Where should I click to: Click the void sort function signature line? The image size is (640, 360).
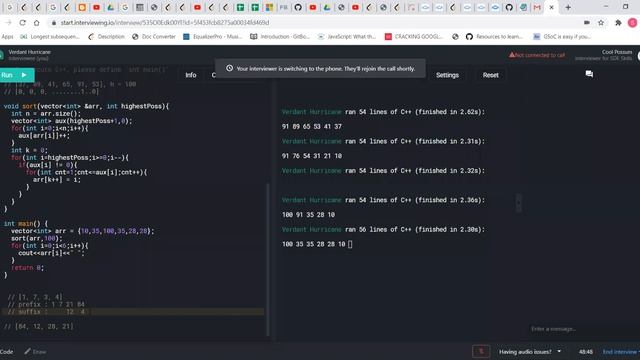click(86, 106)
